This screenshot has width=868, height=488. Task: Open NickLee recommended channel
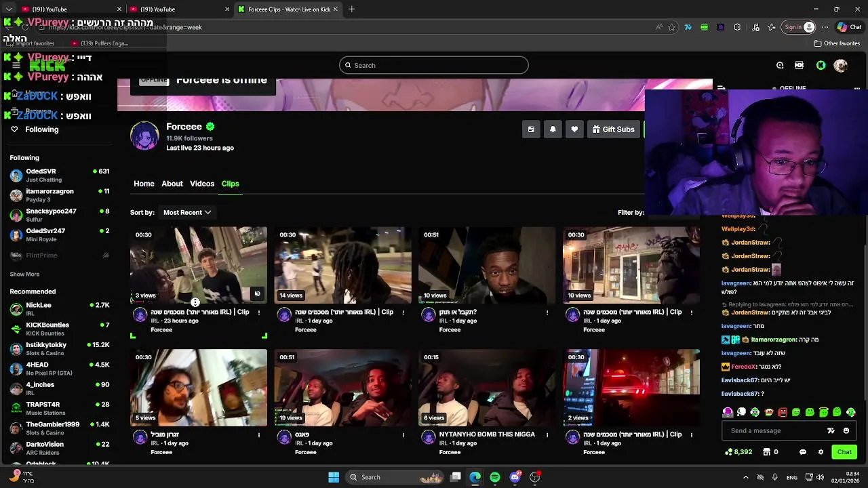point(60,309)
